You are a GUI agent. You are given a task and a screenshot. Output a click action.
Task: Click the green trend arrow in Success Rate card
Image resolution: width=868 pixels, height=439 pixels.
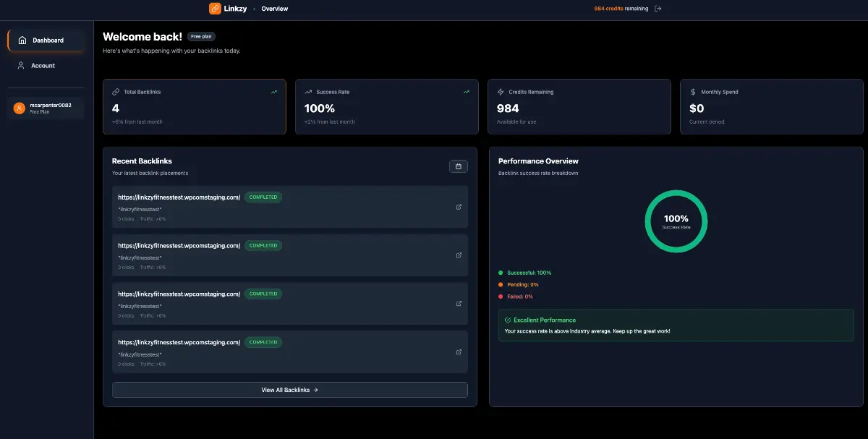(467, 92)
